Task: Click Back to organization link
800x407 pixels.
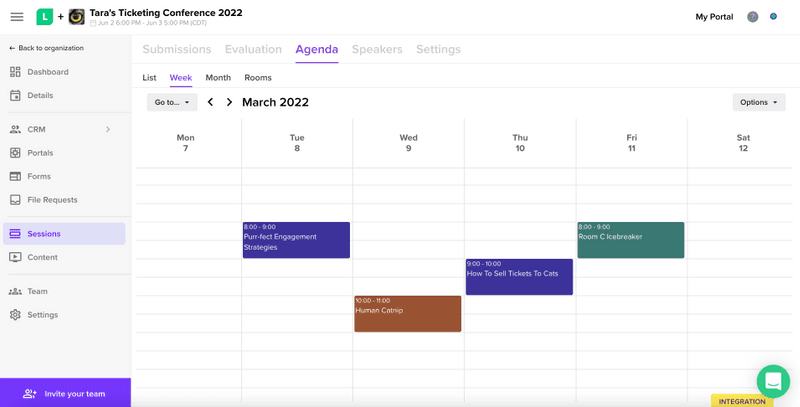Action: [x=46, y=48]
